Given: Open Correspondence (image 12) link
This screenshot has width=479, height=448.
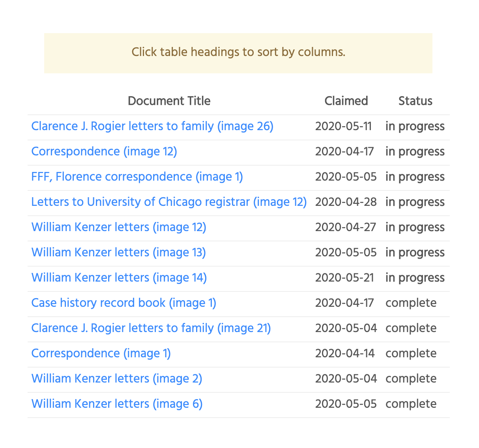Looking at the screenshot, I should 104,151.
